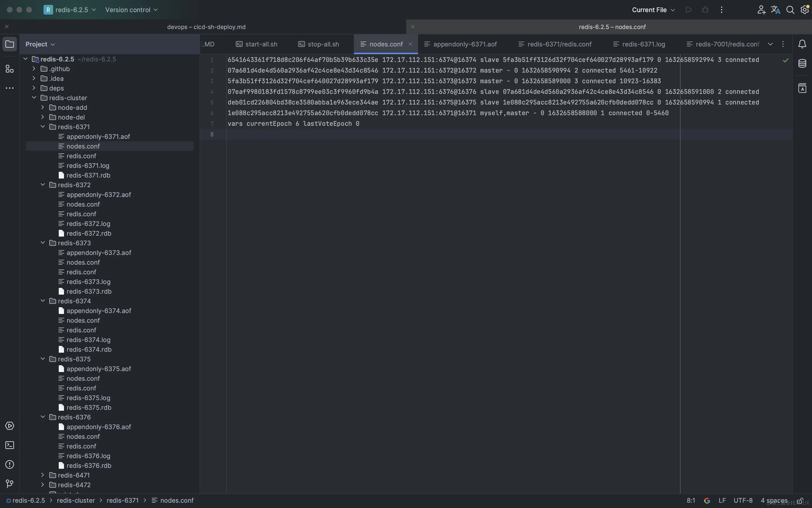
Task: Open Code With Me user icon
Action: pyautogui.click(x=761, y=10)
